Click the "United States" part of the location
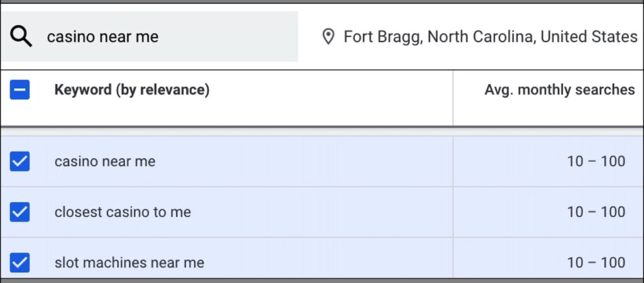The width and height of the screenshot is (644, 283). 589,37
